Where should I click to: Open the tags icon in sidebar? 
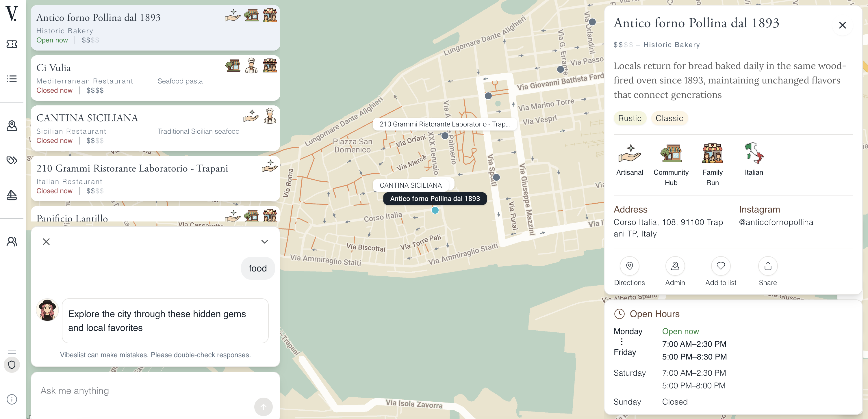[x=12, y=160]
